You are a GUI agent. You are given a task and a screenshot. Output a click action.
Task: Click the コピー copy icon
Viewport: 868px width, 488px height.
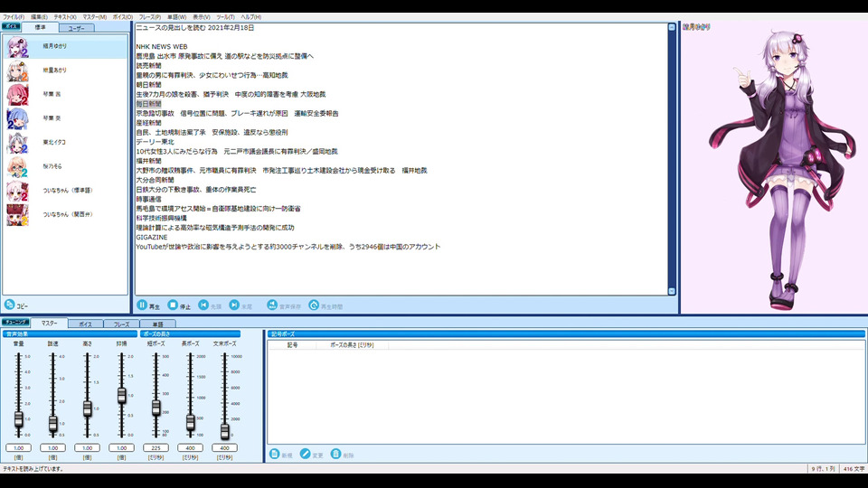tap(9, 305)
